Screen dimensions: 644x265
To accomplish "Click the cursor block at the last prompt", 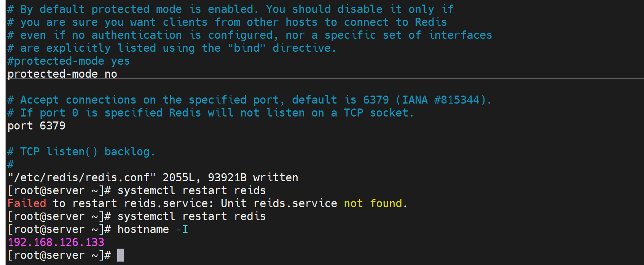I will point(120,255).
